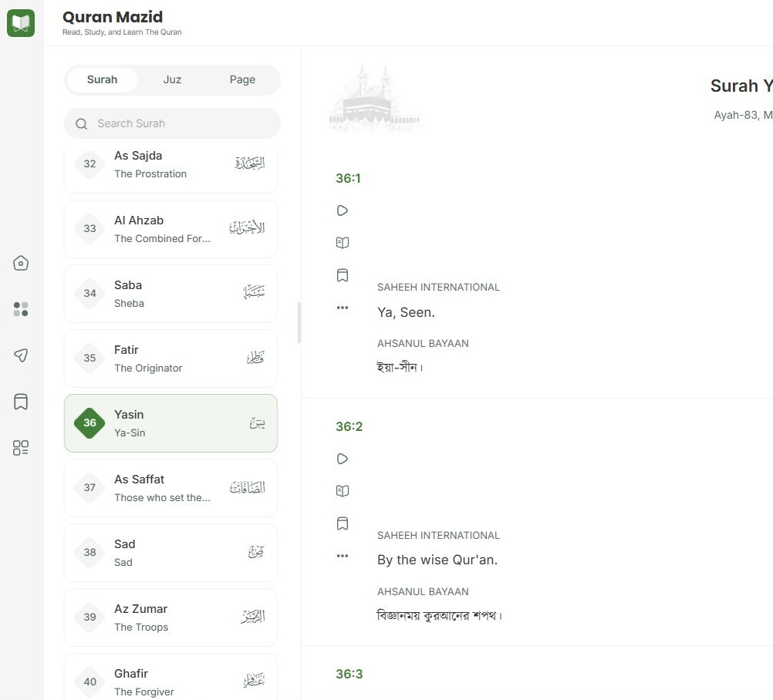Click the Arabic calligraphy for Ghafir

pyautogui.click(x=255, y=681)
